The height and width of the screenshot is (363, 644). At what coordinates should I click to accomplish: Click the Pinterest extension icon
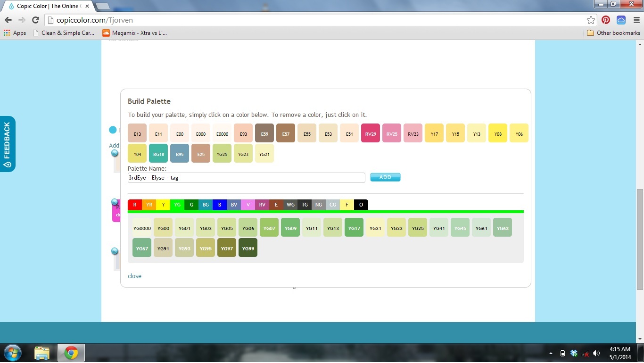pos(606,20)
